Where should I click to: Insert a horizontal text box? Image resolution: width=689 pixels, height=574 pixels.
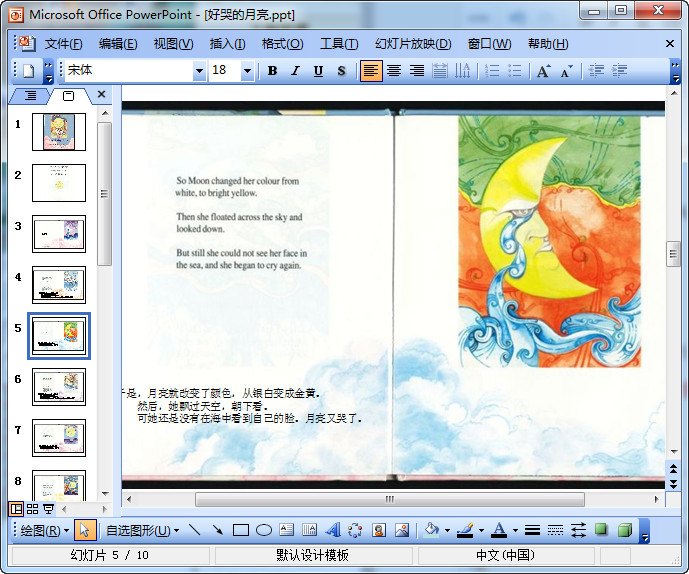click(x=286, y=530)
